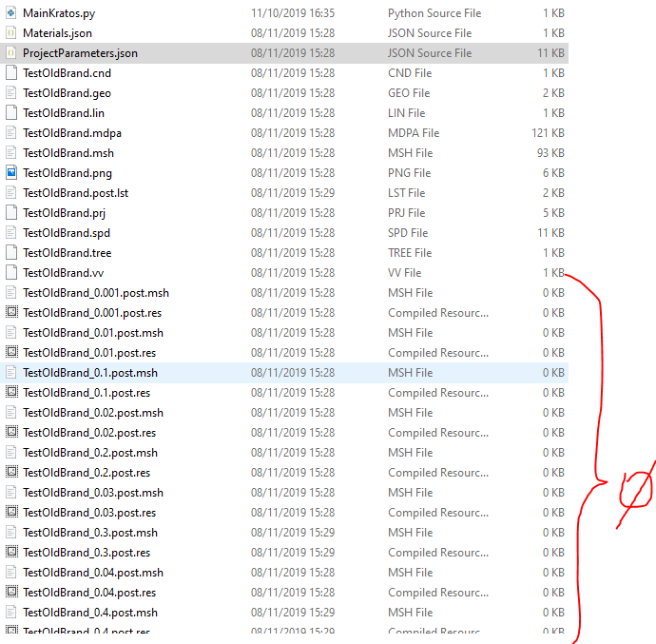Click the MDPA File type label
656x644 pixels.
(414, 133)
